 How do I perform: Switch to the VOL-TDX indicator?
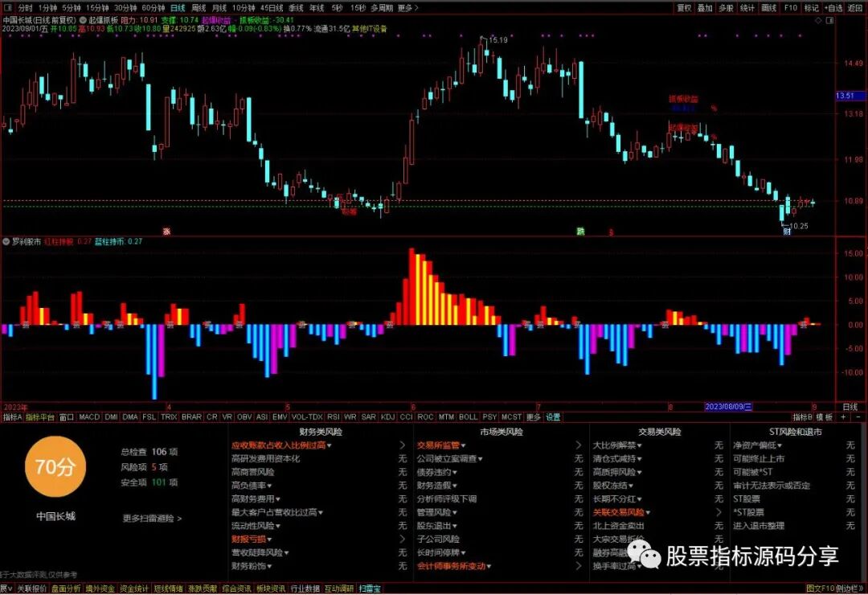[307, 416]
